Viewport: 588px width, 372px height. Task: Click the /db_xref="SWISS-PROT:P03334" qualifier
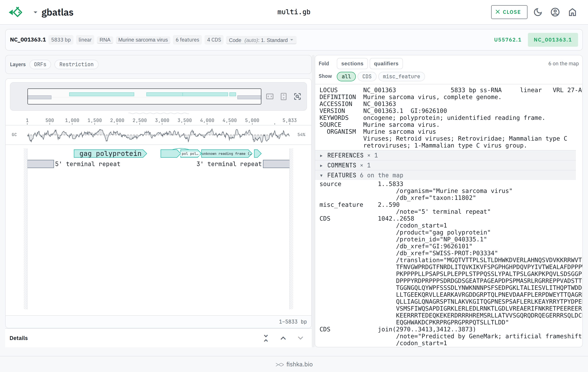[447, 253]
